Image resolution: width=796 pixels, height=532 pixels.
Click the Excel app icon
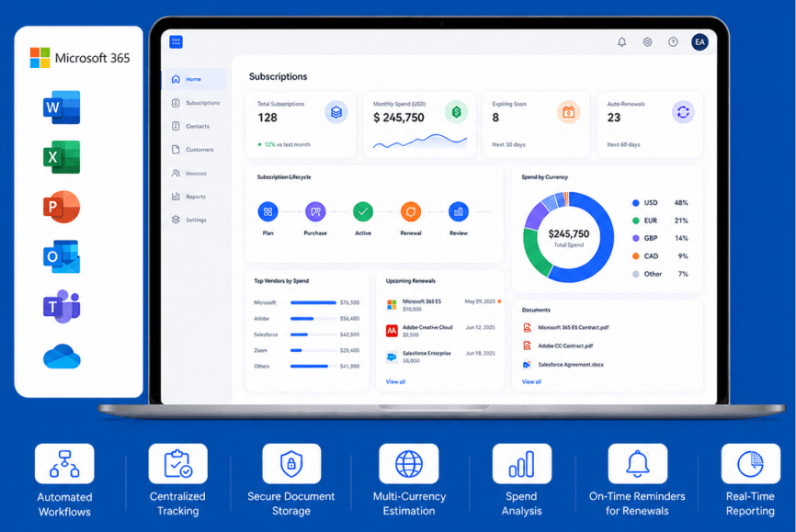pyautogui.click(x=62, y=157)
